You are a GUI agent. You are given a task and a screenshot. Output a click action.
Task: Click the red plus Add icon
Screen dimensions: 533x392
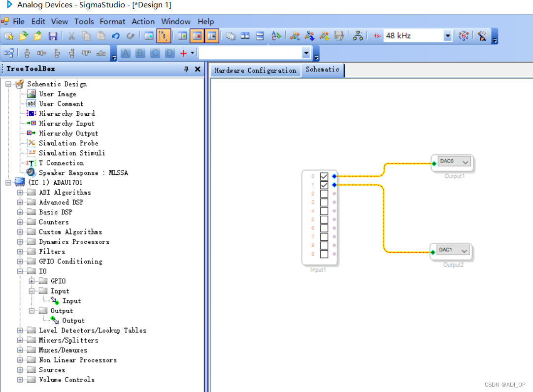coord(184,53)
